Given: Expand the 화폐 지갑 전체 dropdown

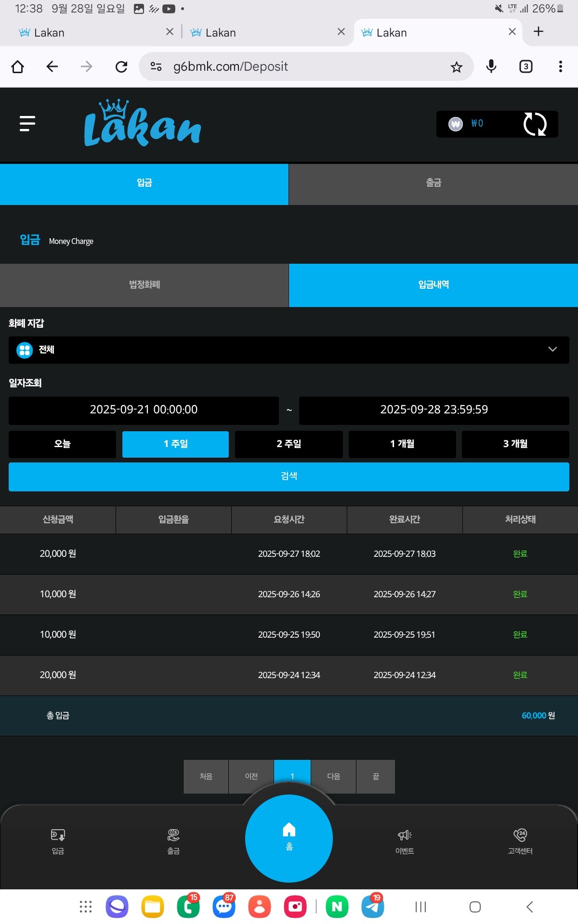Looking at the screenshot, I should (x=289, y=350).
